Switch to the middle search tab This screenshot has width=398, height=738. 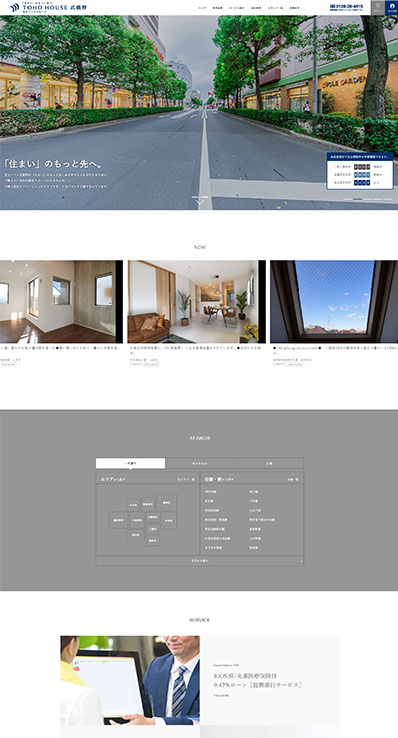[x=200, y=463]
